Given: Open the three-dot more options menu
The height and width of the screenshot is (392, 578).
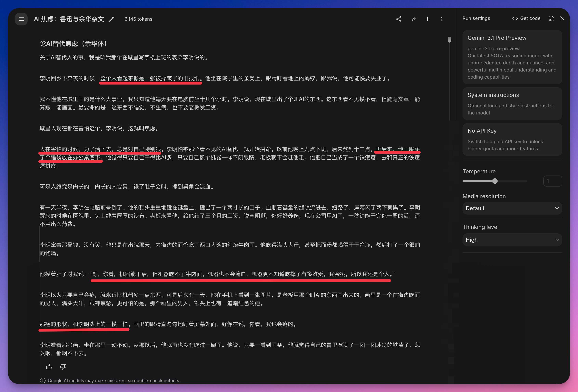Looking at the screenshot, I should 441,19.
